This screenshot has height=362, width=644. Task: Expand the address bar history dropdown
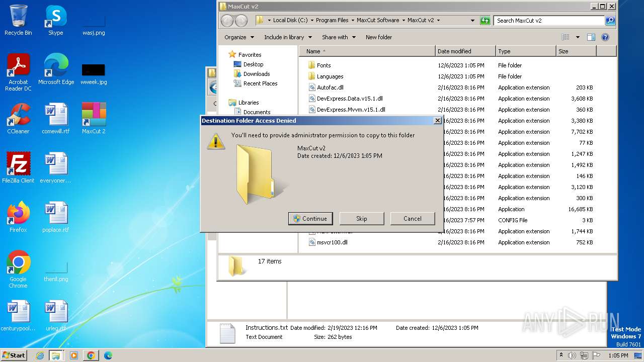[x=472, y=21]
